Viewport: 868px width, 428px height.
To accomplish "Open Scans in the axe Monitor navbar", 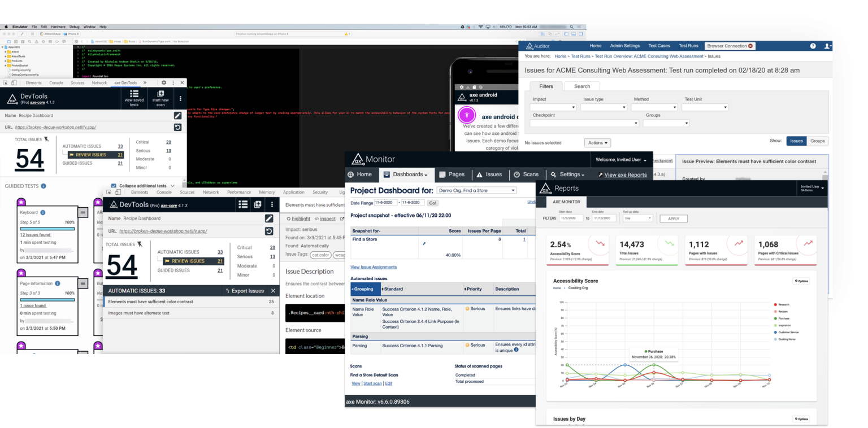I will [x=526, y=174].
